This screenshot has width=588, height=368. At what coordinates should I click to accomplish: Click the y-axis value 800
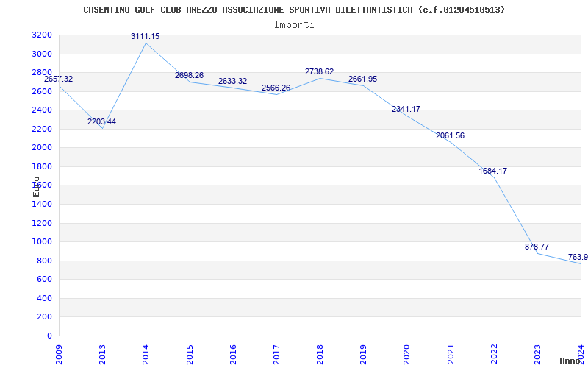45,261
